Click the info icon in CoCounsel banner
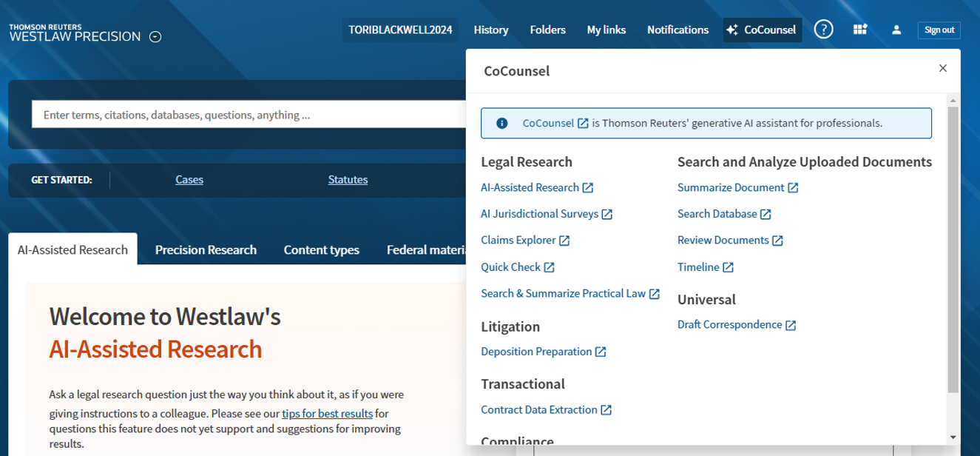This screenshot has height=456, width=980. click(501, 123)
